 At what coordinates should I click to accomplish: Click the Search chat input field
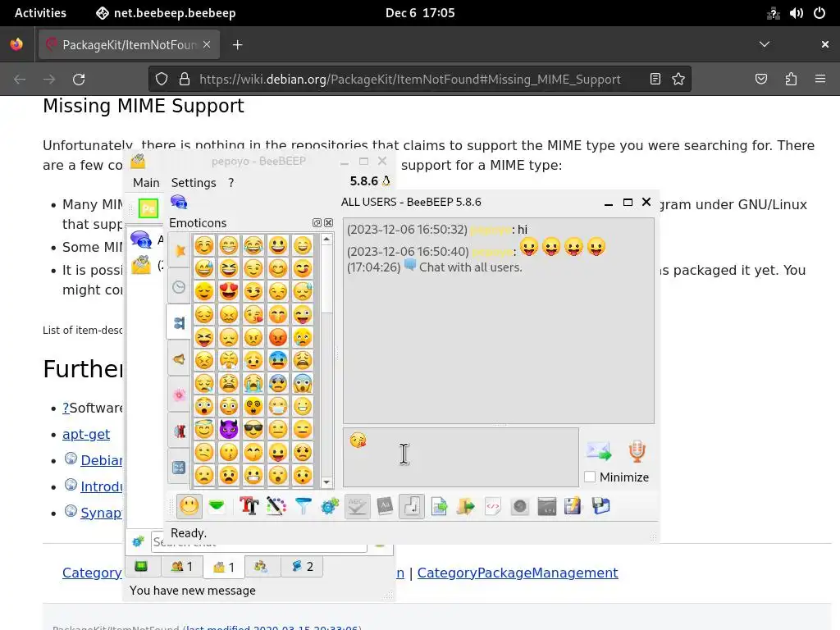[258, 541]
